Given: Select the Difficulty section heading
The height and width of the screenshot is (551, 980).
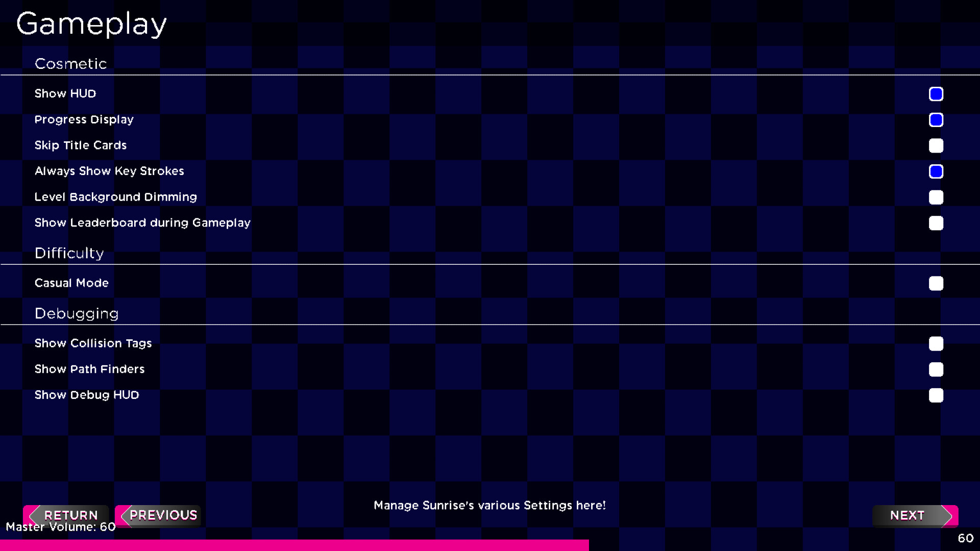Looking at the screenshot, I should pos(69,253).
